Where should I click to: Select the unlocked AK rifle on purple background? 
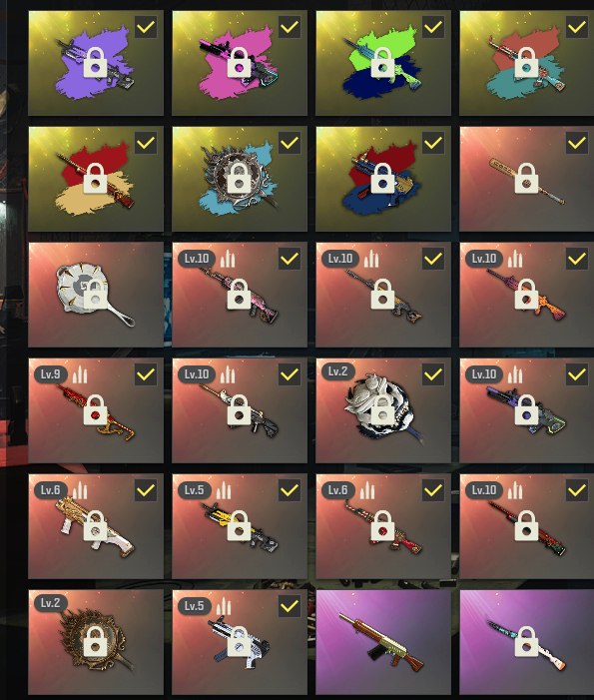(383, 642)
